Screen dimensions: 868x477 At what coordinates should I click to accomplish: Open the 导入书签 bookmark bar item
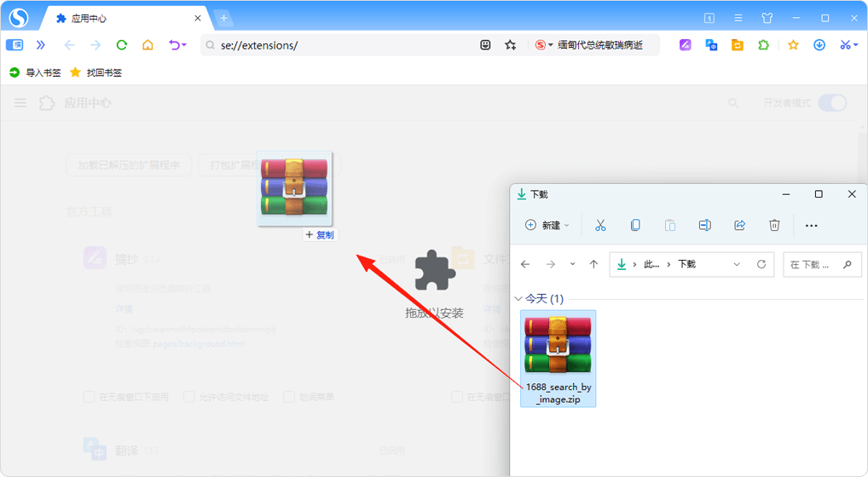pos(35,72)
